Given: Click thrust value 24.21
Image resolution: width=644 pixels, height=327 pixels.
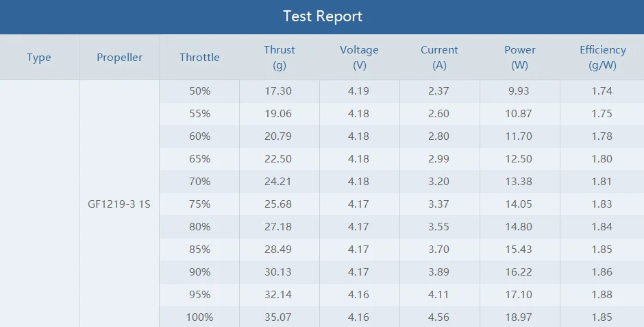Looking at the screenshot, I should (278, 182).
